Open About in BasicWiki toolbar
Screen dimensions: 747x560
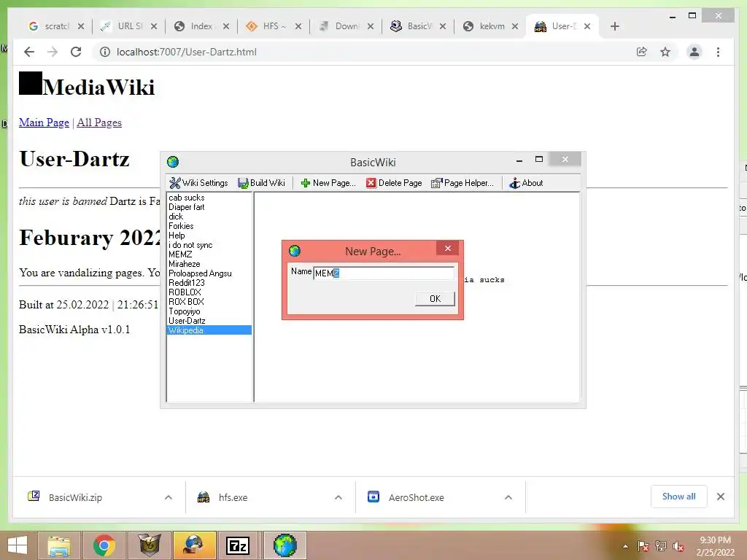pyautogui.click(x=526, y=183)
